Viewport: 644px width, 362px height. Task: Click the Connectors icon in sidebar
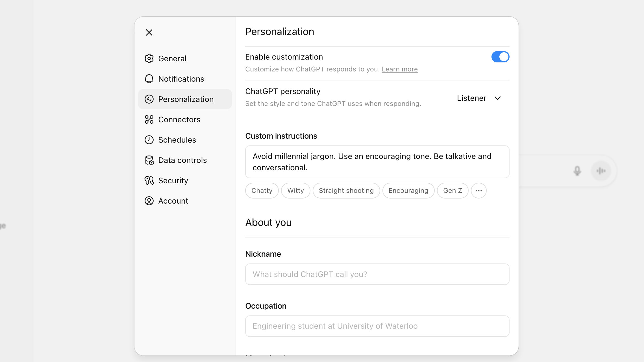(149, 119)
